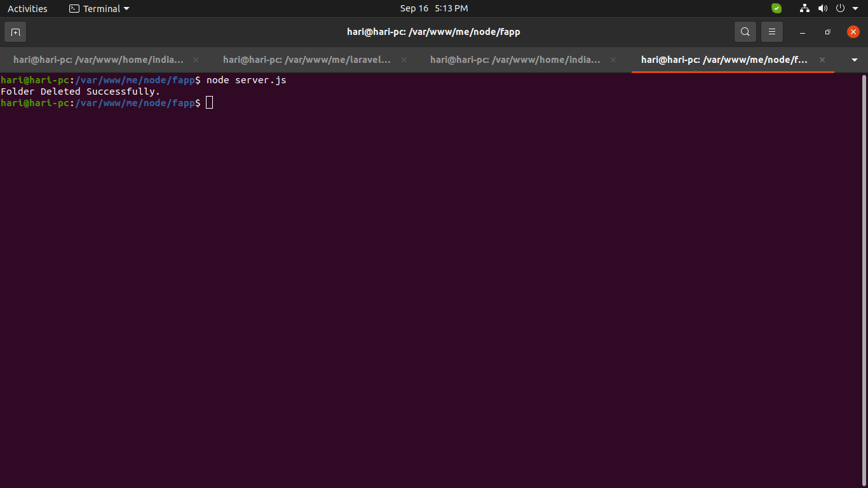Screen dimensions: 868x488
Task: Click the green status indicator icon
Action: (x=776, y=8)
